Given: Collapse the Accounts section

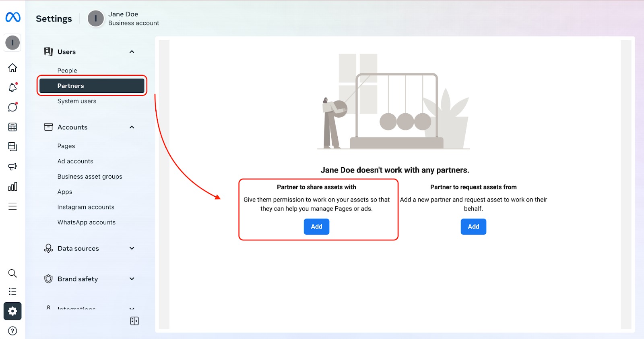Looking at the screenshot, I should [132, 127].
